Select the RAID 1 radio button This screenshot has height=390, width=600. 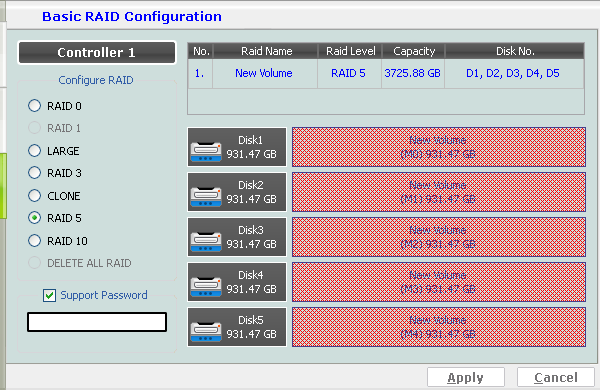[34, 128]
